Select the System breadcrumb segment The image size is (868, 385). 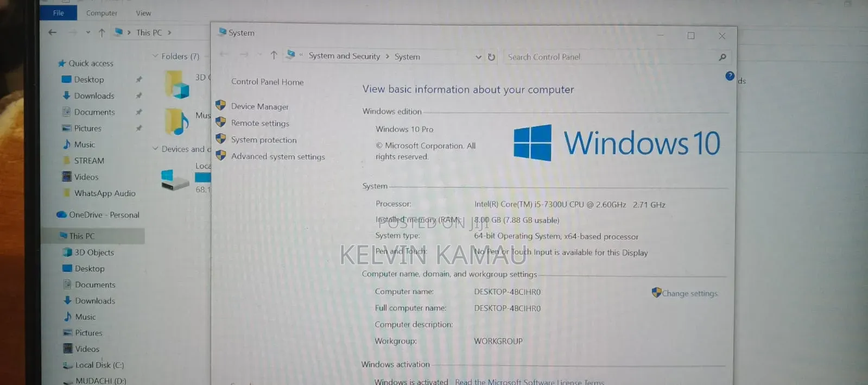407,56
